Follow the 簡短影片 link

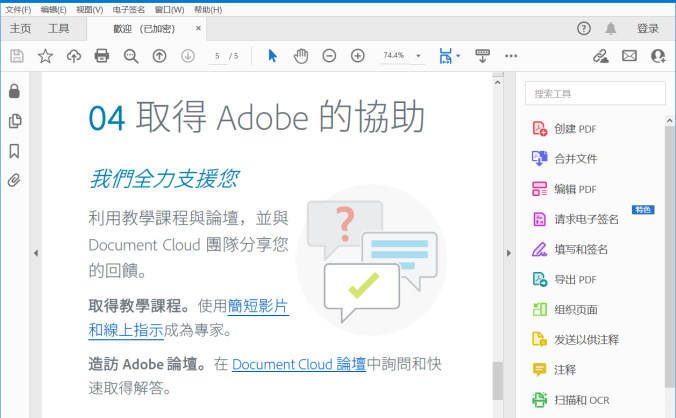click(x=258, y=306)
